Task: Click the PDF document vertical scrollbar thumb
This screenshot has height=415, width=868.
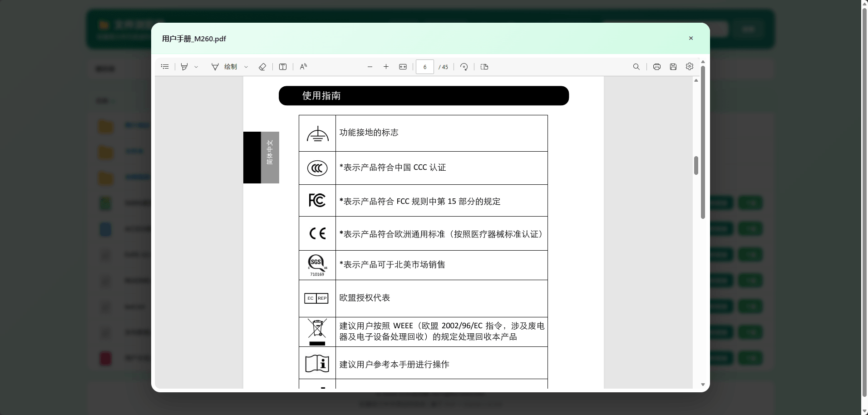Action: (x=696, y=165)
